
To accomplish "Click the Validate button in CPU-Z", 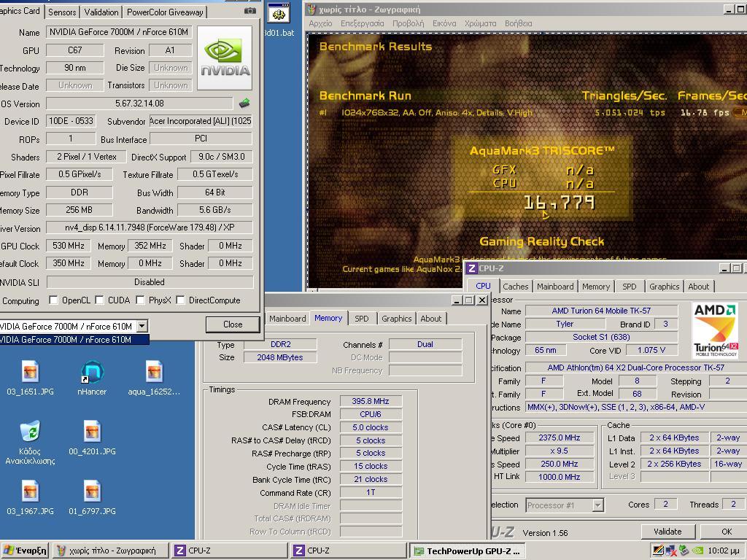I will 667,532.
